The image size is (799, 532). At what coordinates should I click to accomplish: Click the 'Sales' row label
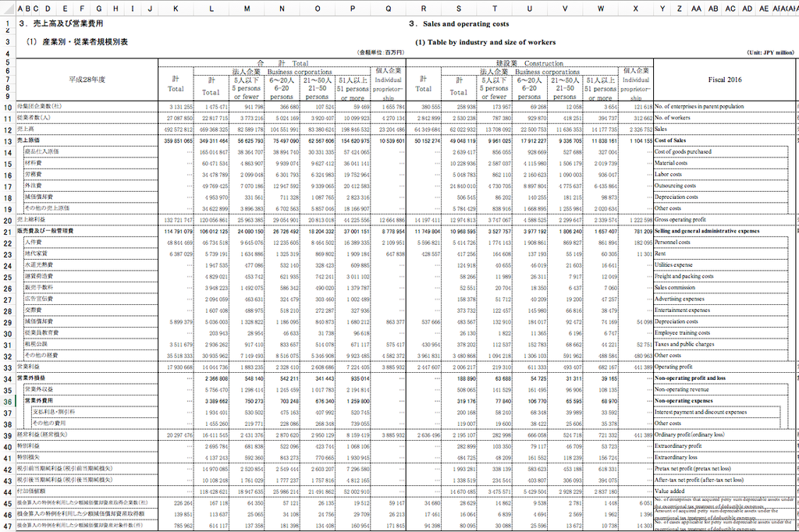[660, 129]
